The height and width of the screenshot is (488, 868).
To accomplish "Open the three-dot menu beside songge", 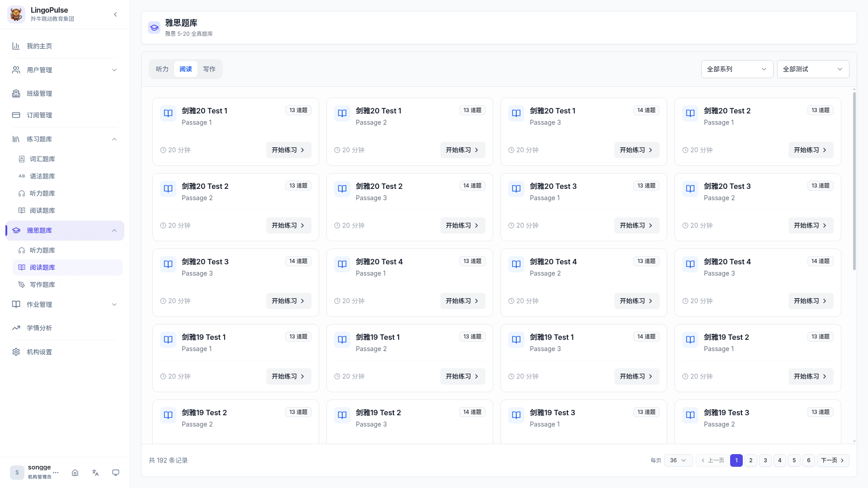I will click(56, 472).
